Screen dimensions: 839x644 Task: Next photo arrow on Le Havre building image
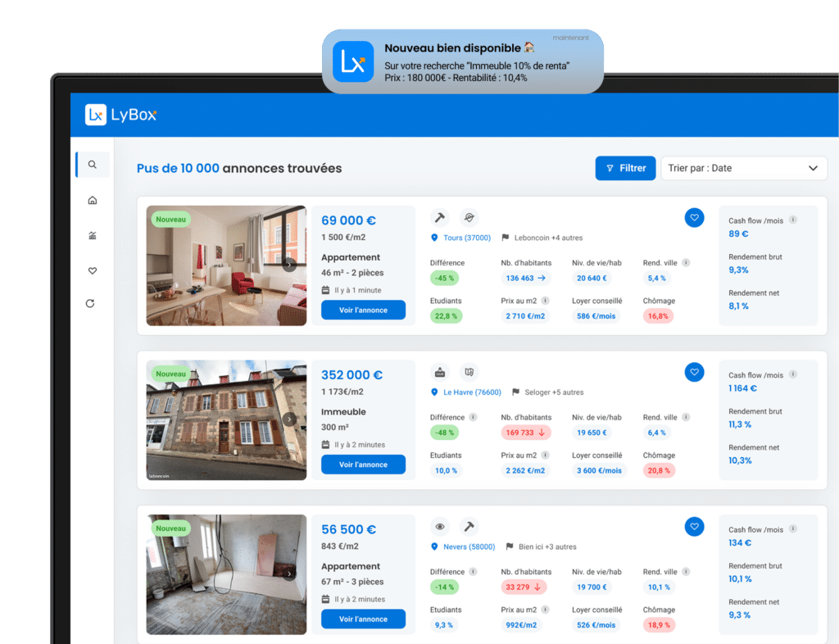[289, 420]
